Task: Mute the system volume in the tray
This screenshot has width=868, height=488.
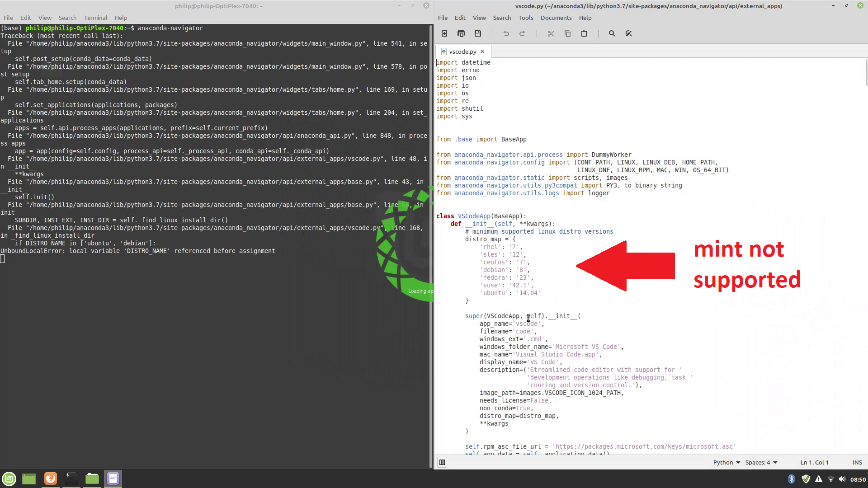Action: tap(842, 479)
